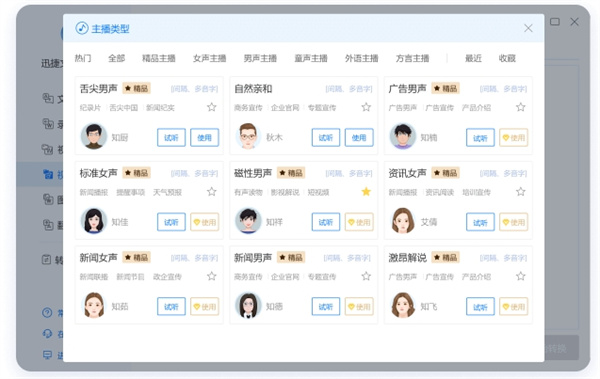Apply 磁性男声 with its 使用 button
Image resolution: width=600 pixels, height=379 pixels.
(359, 222)
